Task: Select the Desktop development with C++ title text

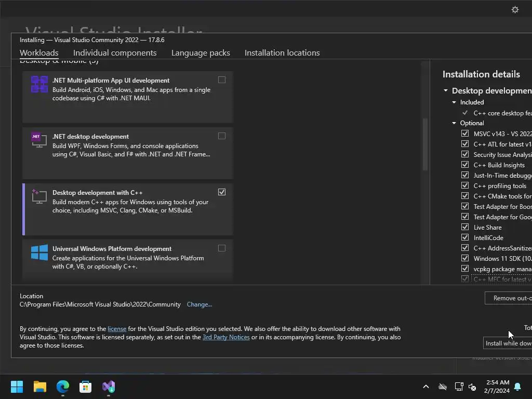Action: (97, 193)
